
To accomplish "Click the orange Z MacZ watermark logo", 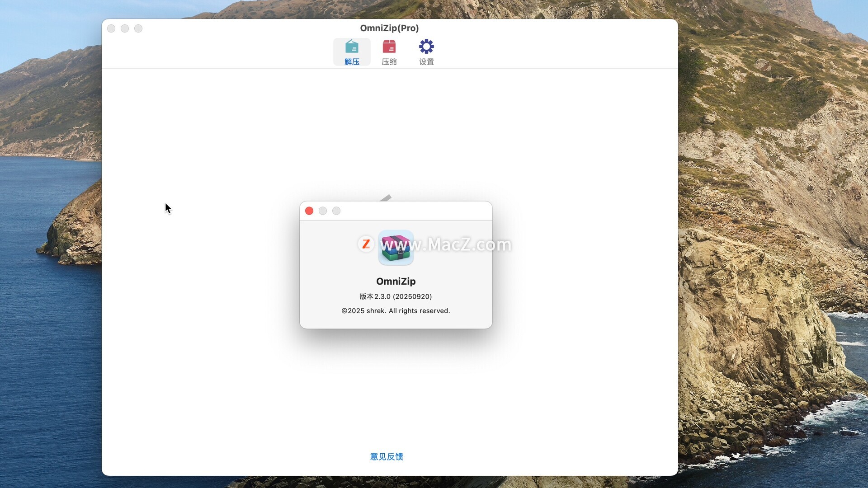I will pyautogui.click(x=366, y=244).
